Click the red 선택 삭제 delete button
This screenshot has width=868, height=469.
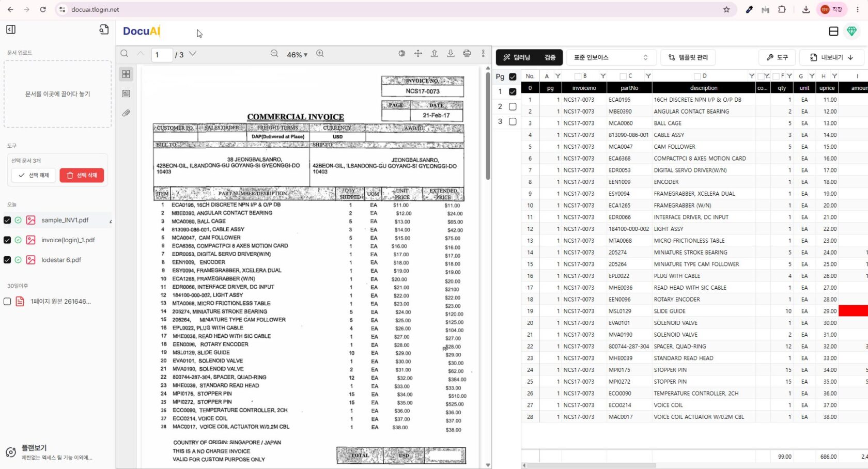82,175
